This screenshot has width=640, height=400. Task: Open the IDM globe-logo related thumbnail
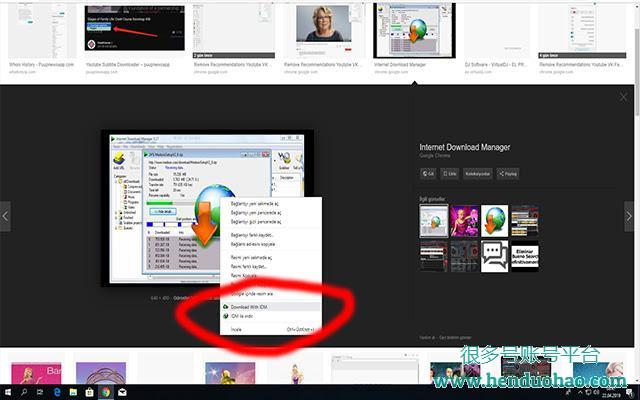point(495,221)
